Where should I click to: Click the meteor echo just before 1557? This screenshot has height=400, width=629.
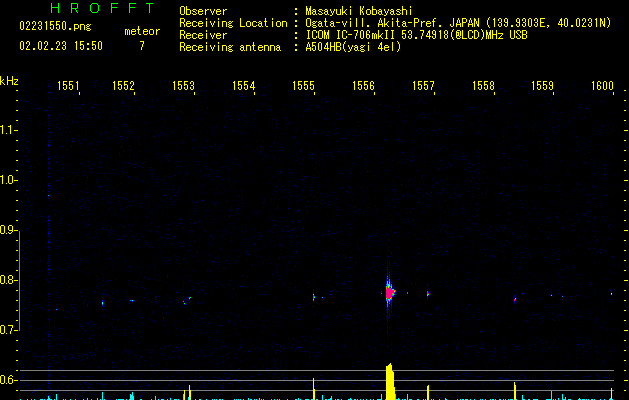pos(428,294)
